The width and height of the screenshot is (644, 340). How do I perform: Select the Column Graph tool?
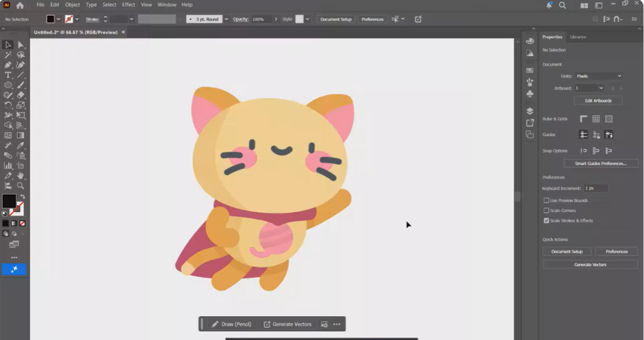point(8,166)
